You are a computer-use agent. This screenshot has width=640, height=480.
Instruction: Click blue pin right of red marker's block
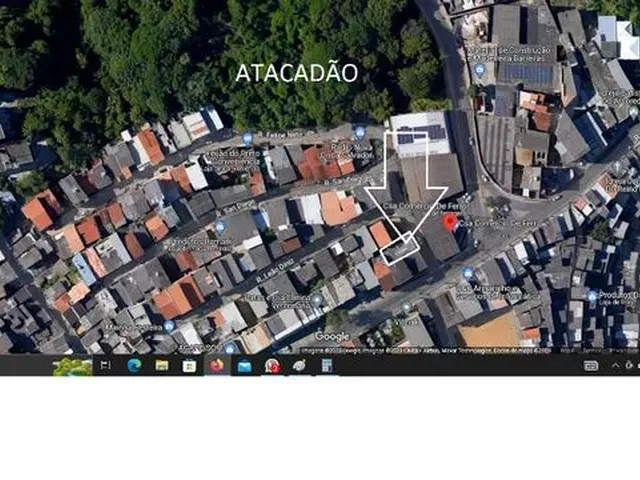[x=468, y=273]
